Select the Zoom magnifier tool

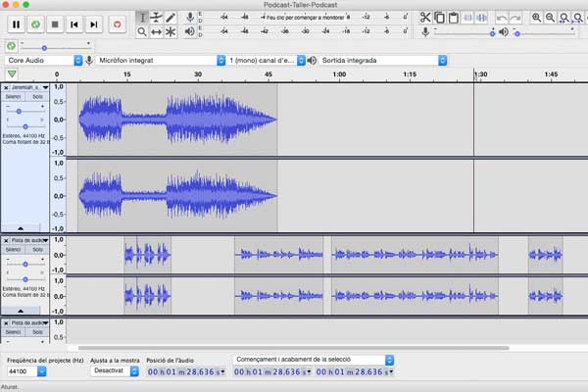[142, 32]
